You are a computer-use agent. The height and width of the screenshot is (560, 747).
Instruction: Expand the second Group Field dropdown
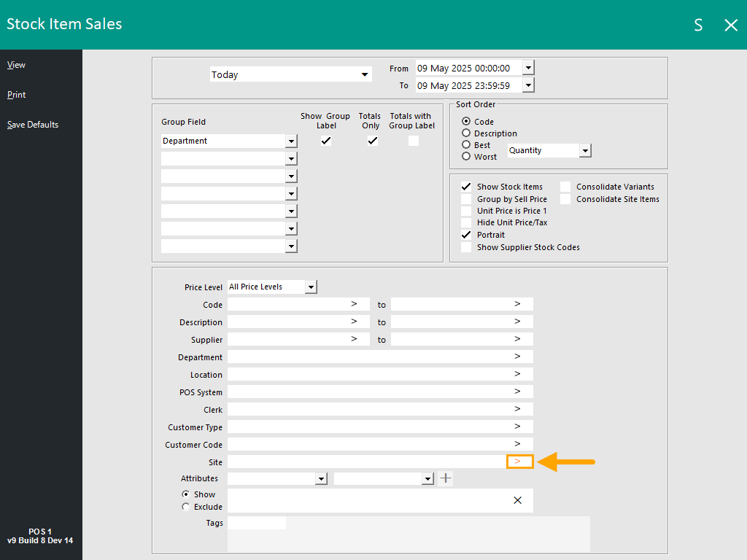(x=291, y=158)
